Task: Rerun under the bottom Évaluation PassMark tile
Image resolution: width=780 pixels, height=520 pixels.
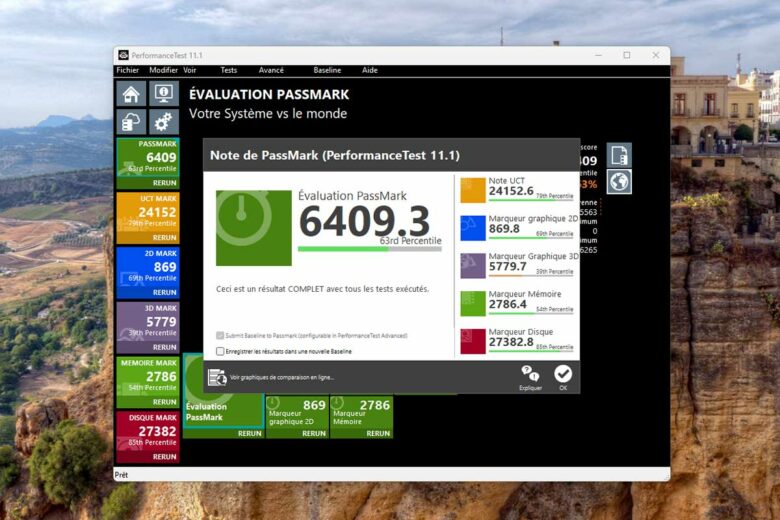Action: coord(249,433)
